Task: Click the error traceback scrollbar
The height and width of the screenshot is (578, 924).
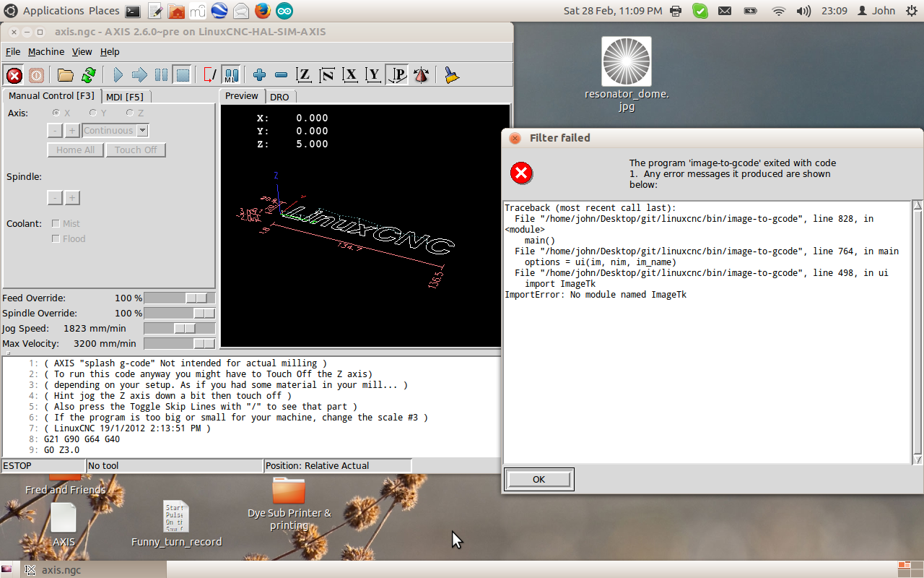Action: tap(918, 332)
